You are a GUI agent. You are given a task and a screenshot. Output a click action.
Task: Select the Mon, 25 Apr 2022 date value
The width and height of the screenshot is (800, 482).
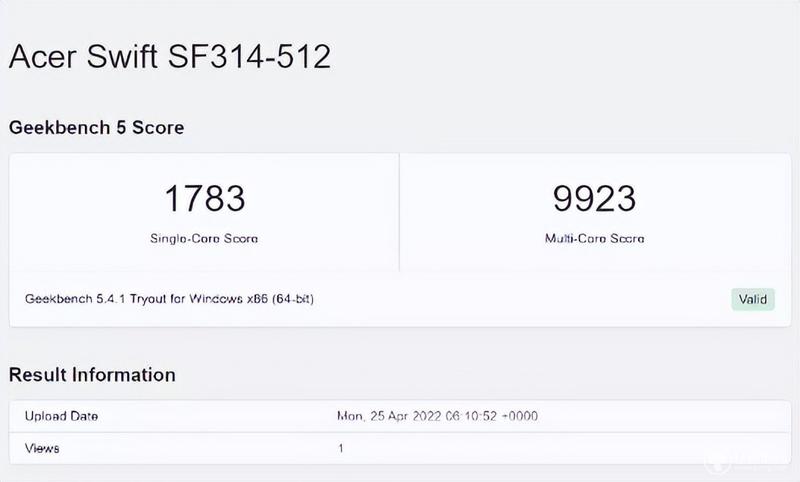[437, 416]
